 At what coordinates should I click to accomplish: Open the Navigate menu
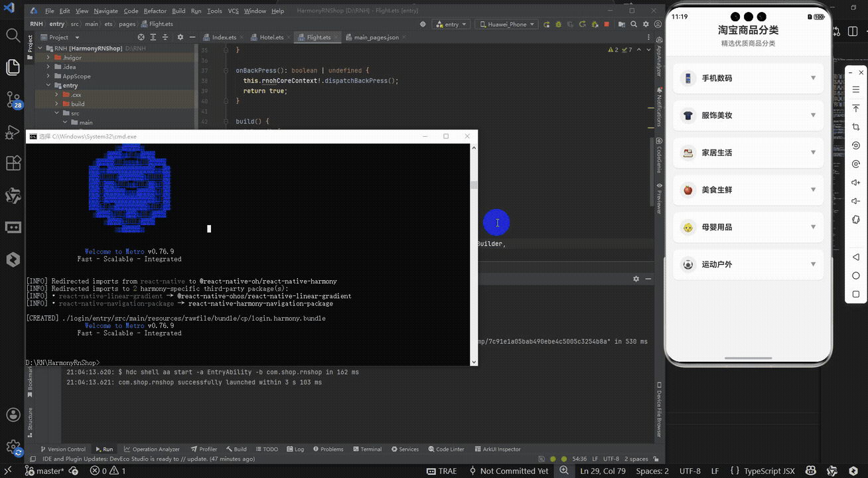tap(106, 11)
